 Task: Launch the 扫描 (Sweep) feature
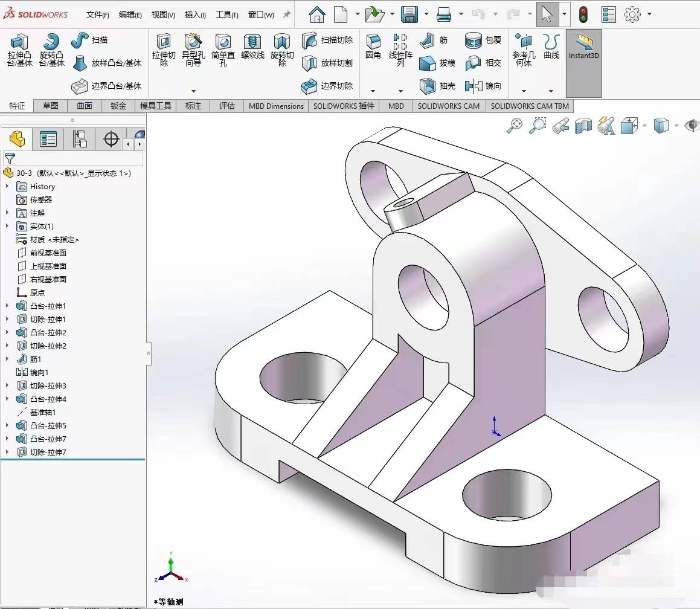(86, 40)
